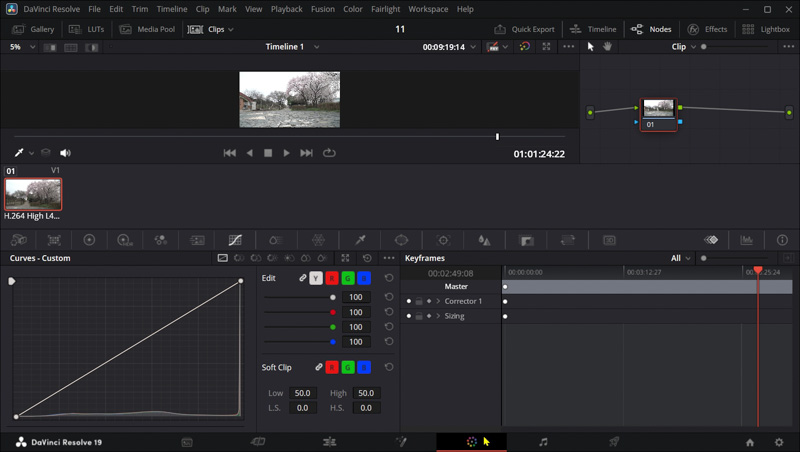Open the Color Wheels palette
The image size is (800, 452).
point(89,240)
